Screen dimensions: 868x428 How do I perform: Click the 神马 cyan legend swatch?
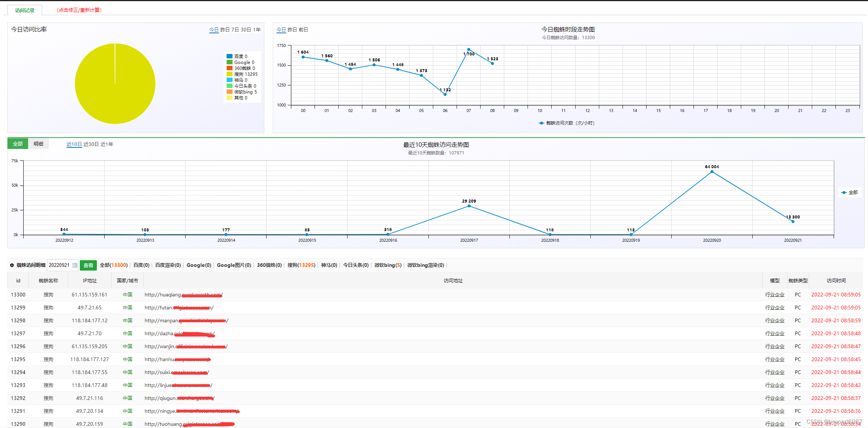(x=230, y=80)
